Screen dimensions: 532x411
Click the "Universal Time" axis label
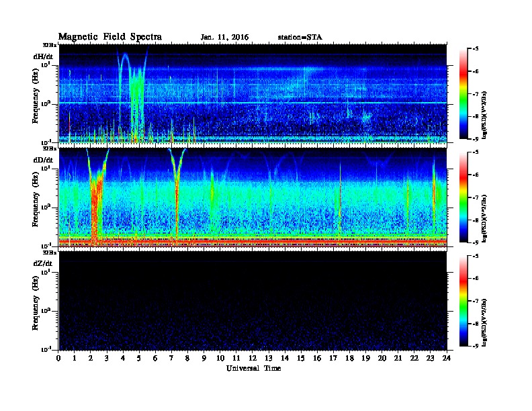click(253, 368)
